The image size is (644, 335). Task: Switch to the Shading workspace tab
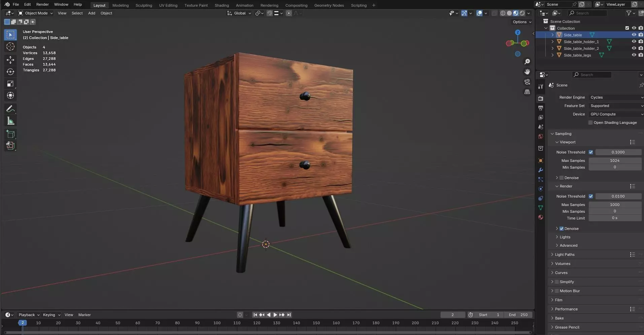point(222,5)
